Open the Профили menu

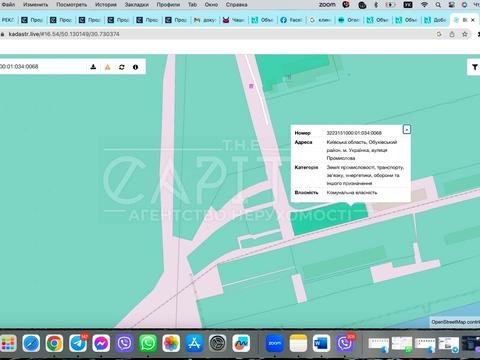(168, 5)
